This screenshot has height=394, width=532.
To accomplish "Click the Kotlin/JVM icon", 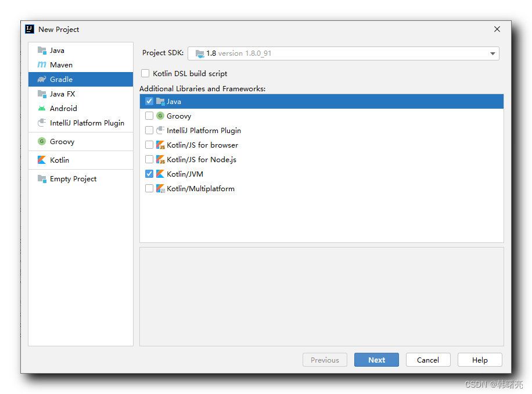I will point(160,174).
